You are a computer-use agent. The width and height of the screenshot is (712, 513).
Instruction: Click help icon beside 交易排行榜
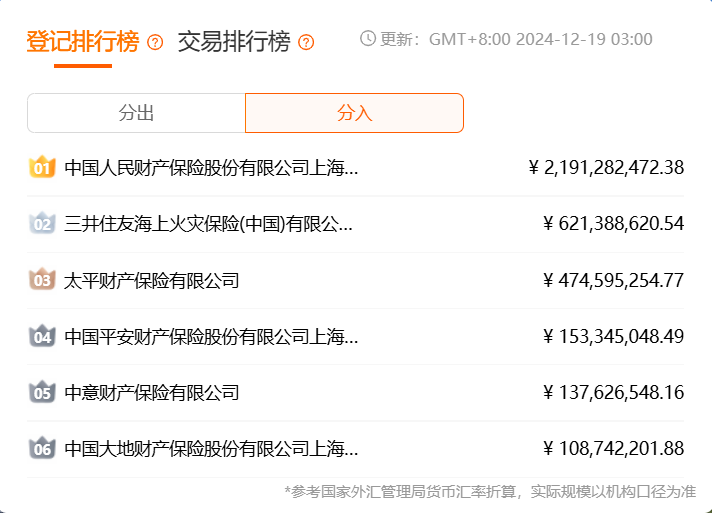point(306,42)
